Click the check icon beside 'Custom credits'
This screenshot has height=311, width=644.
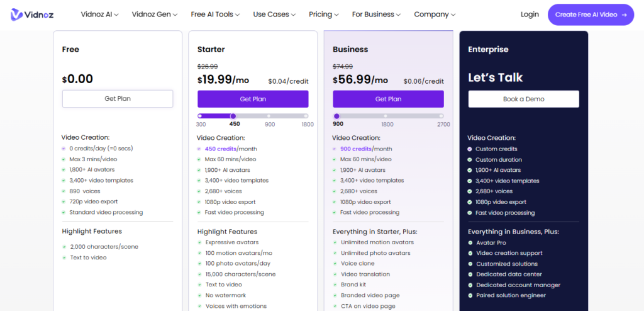point(470,149)
